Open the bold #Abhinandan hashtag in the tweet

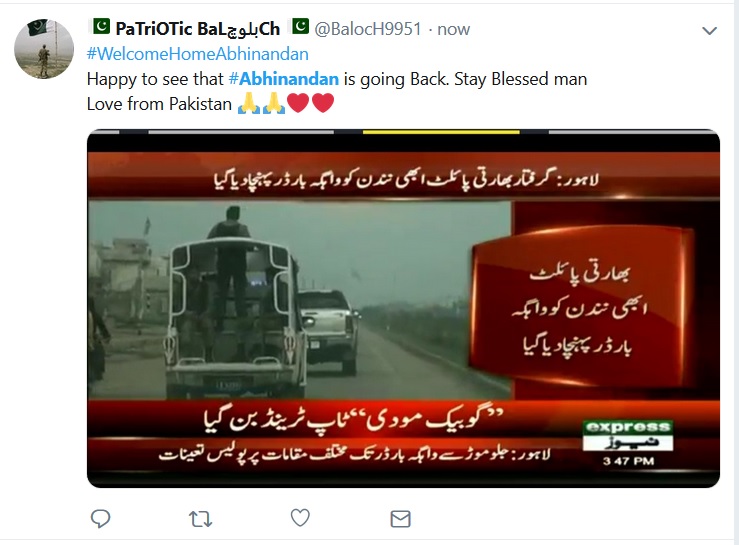point(284,79)
